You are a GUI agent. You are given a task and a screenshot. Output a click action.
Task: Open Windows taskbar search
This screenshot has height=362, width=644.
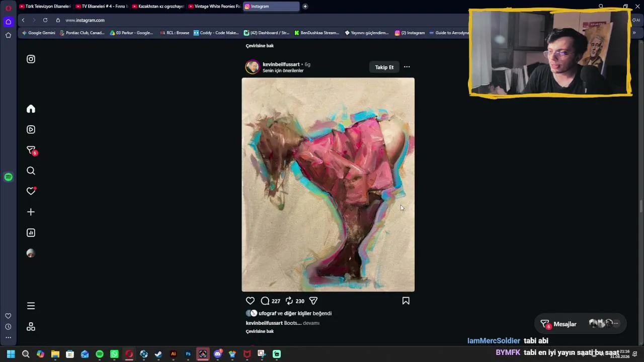point(26,354)
